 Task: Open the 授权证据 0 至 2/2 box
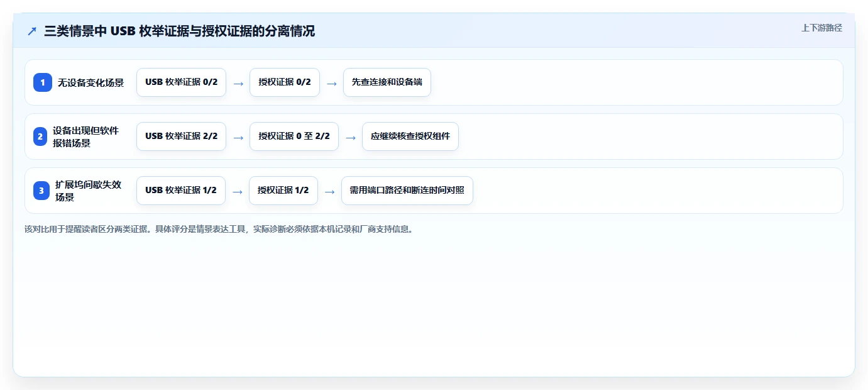294,136
